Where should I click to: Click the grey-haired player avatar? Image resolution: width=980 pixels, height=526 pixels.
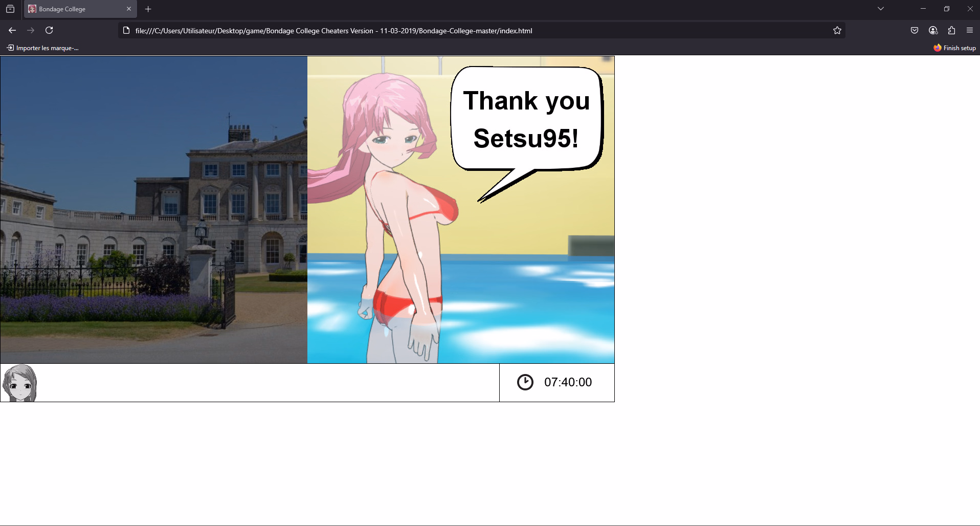click(20, 383)
